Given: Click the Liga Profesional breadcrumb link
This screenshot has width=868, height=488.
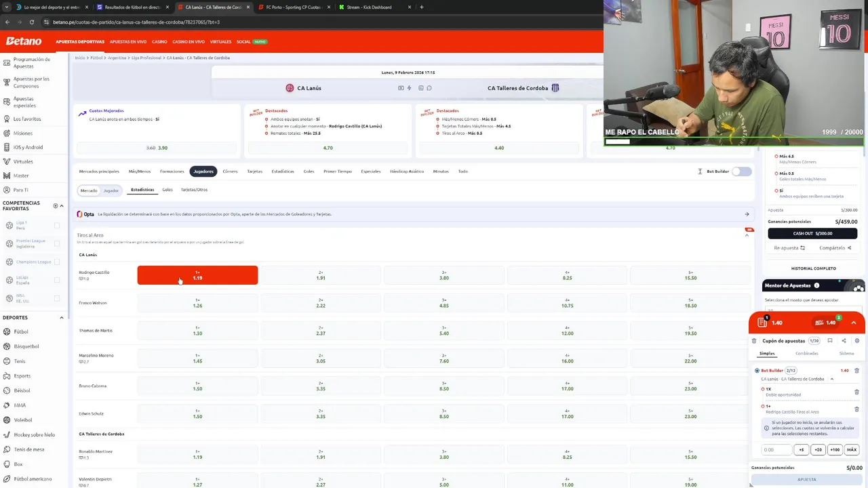Looking at the screenshot, I should point(146,58).
